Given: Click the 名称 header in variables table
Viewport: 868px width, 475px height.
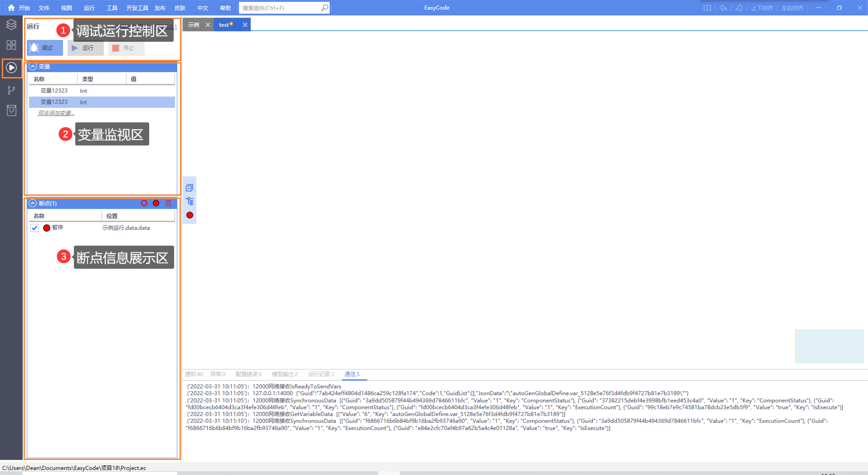Looking at the screenshot, I should tap(39, 79).
